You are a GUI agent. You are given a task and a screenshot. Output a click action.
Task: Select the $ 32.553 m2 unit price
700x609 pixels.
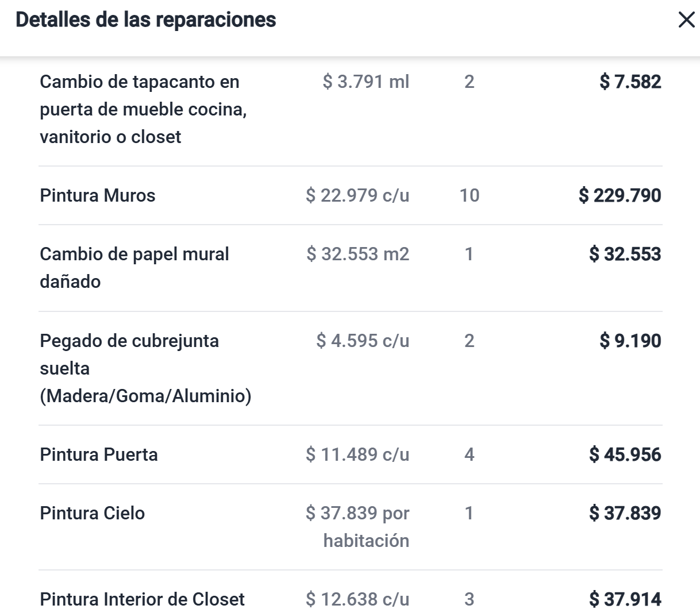click(357, 254)
